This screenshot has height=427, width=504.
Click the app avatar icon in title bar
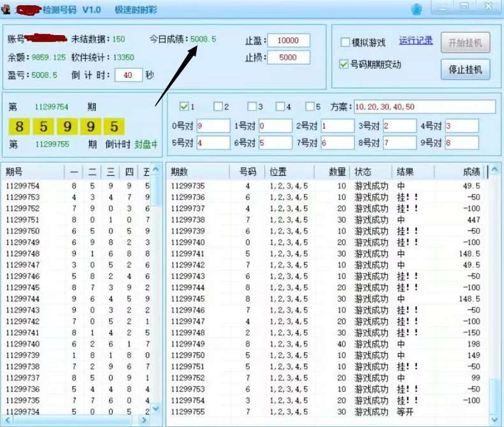click(6, 9)
